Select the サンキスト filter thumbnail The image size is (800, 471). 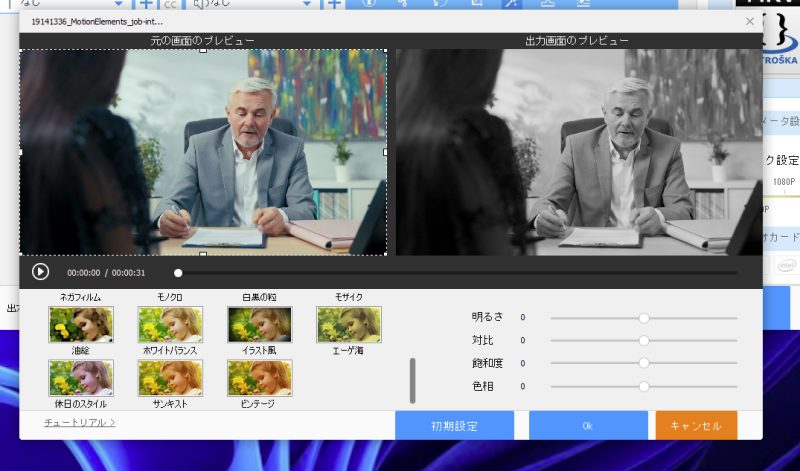pos(170,377)
